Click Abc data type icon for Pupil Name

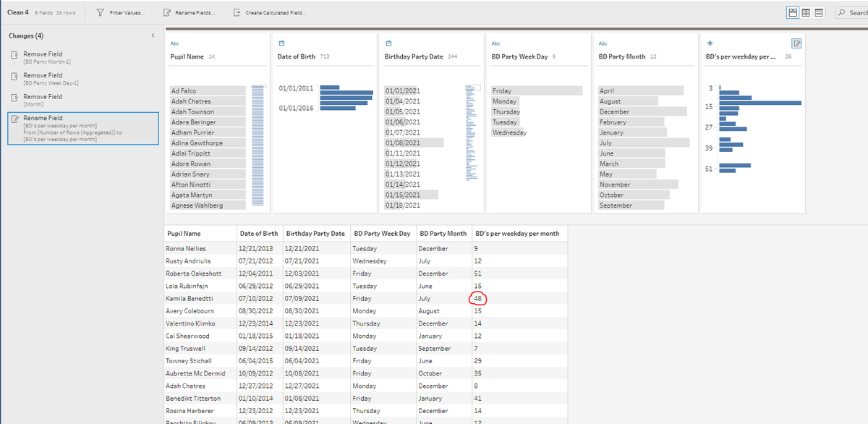174,43
